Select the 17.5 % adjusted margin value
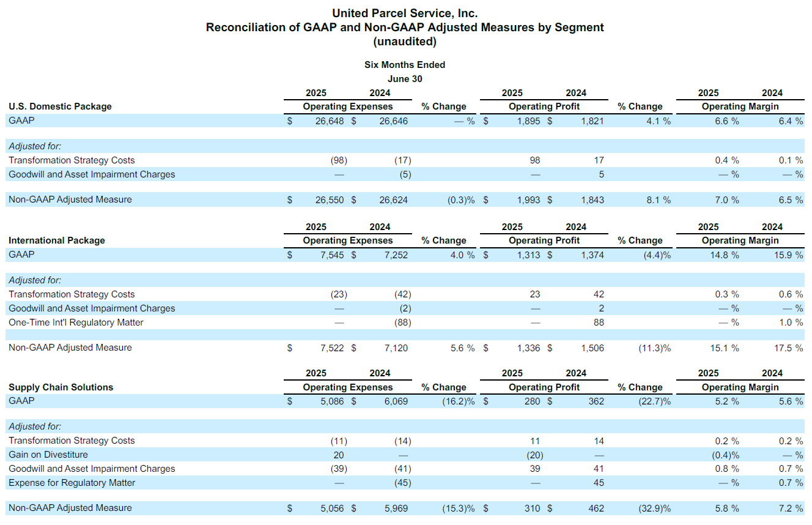 [788, 348]
